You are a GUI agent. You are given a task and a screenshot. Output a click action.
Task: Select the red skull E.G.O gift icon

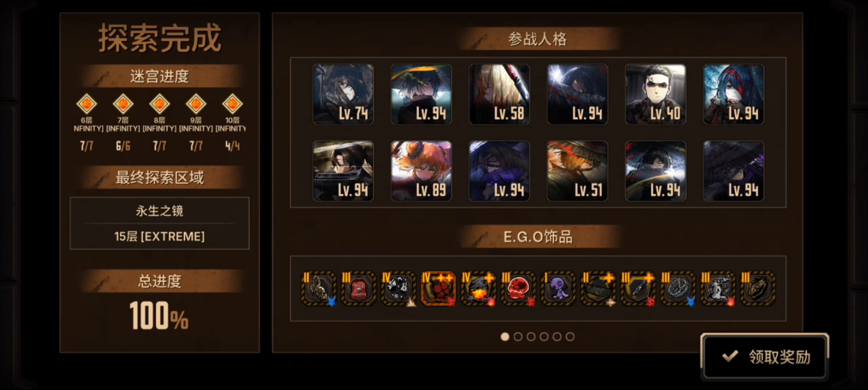tap(518, 289)
